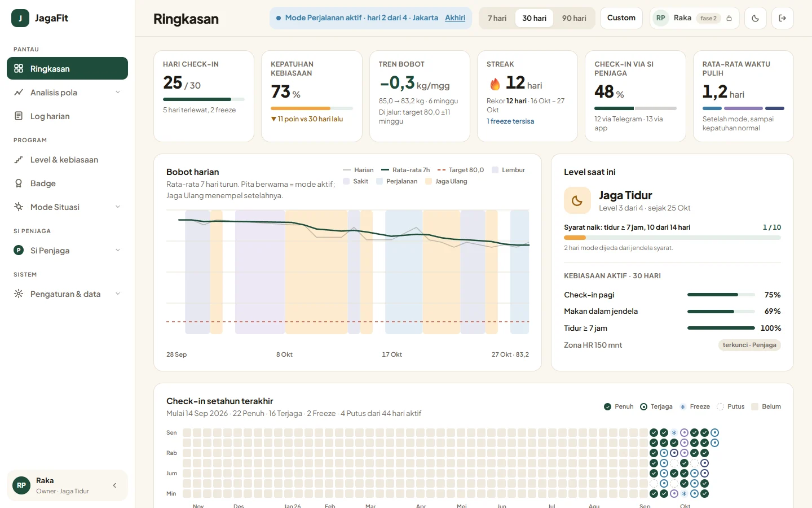
Task: Click the Si Penjaga "P" icon
Action: tap(19, 250)
